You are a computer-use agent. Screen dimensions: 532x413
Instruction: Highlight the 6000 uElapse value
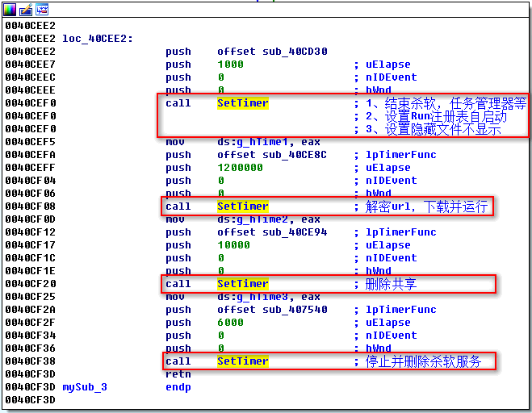coord(230,322)
